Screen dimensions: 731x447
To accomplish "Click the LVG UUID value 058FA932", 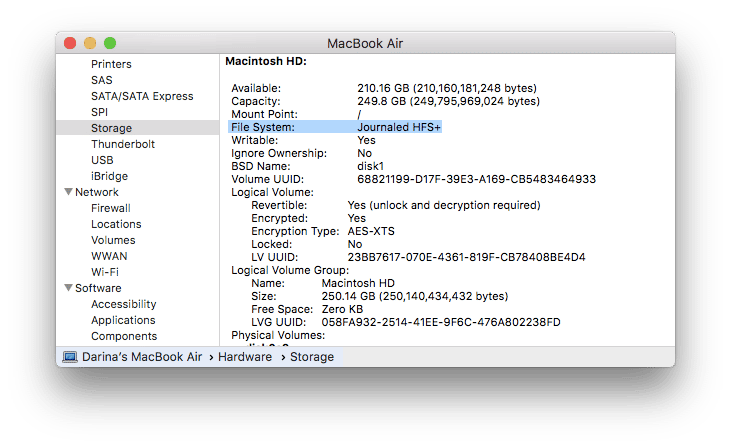I will [x=441, y=323].
